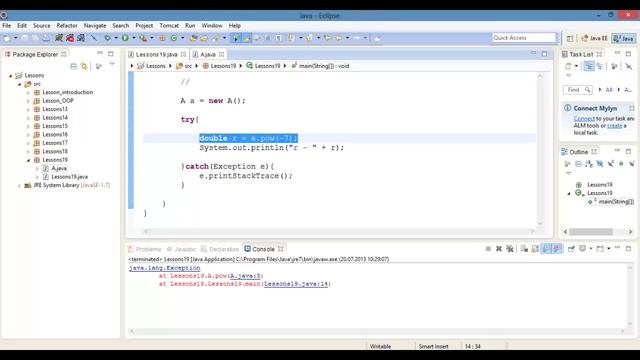Image resolution: width=640 pixels, height=360 pixels.
Task: Collapse the Lessons19 package
Action: click(x=28, y=160)
